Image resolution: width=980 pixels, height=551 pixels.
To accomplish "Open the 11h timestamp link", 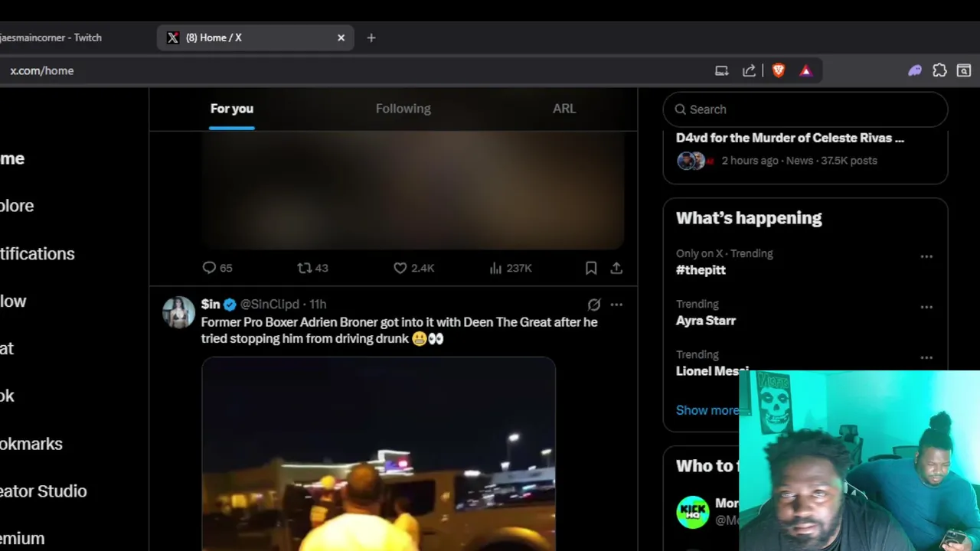I will pyautogui.click(x=318, y=305).
